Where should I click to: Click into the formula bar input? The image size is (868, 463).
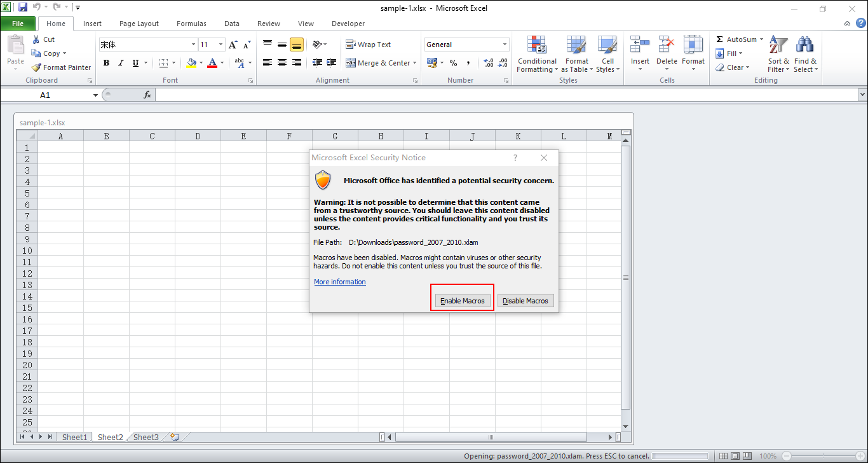coord(506,95)
